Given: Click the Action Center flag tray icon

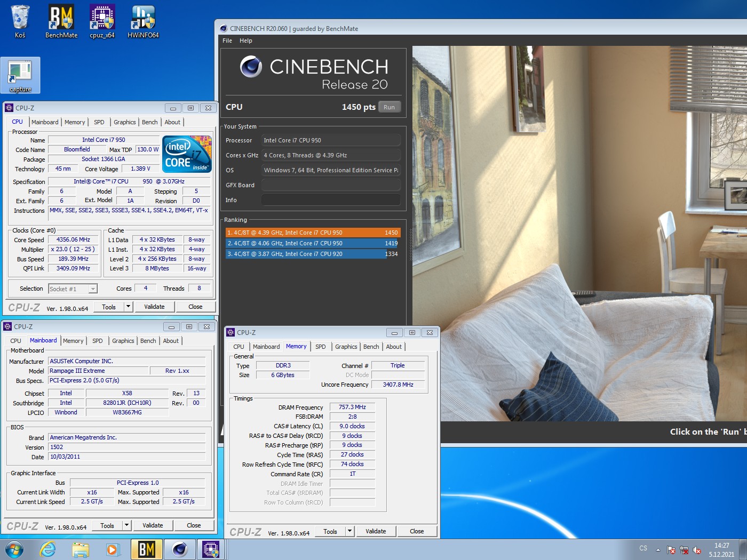Looking at the screenshot, I should 671,549.
